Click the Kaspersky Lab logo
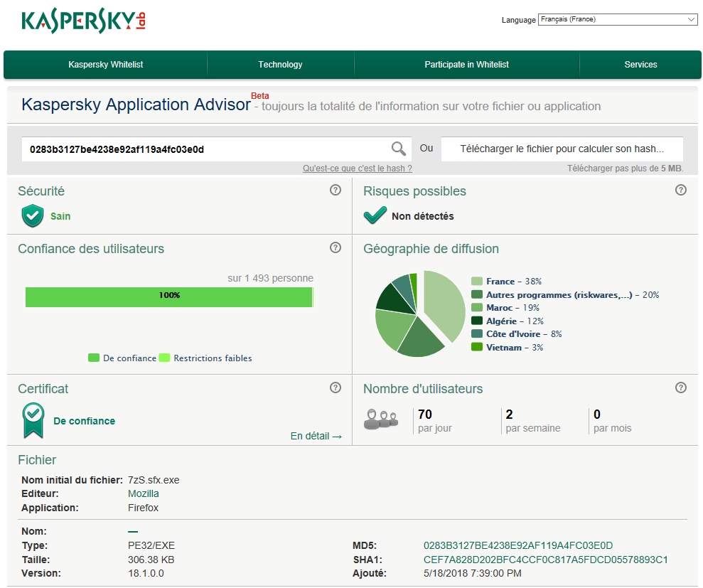 tap(84, 21)
